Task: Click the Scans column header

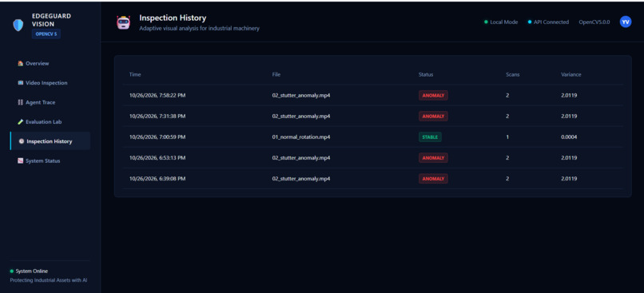Action: 513,75
